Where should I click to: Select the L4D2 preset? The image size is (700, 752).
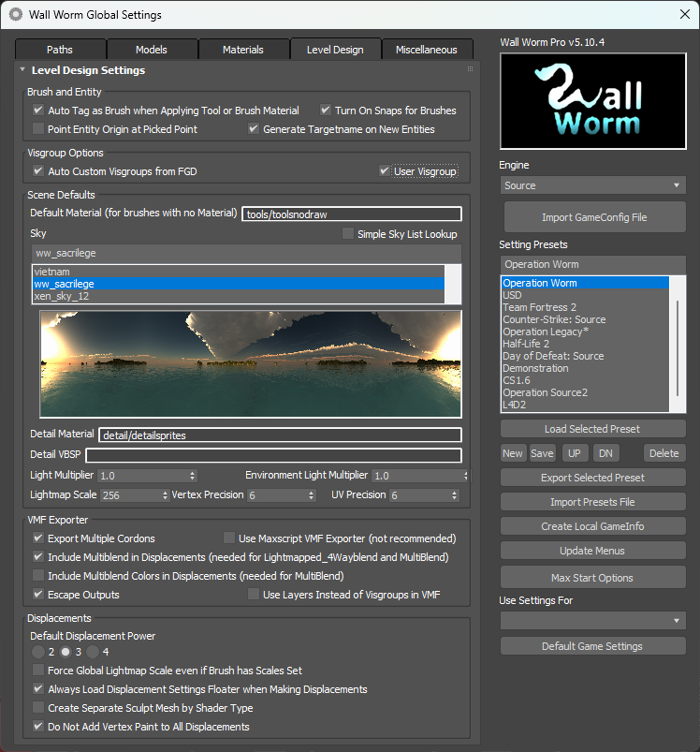pos(585,405)
